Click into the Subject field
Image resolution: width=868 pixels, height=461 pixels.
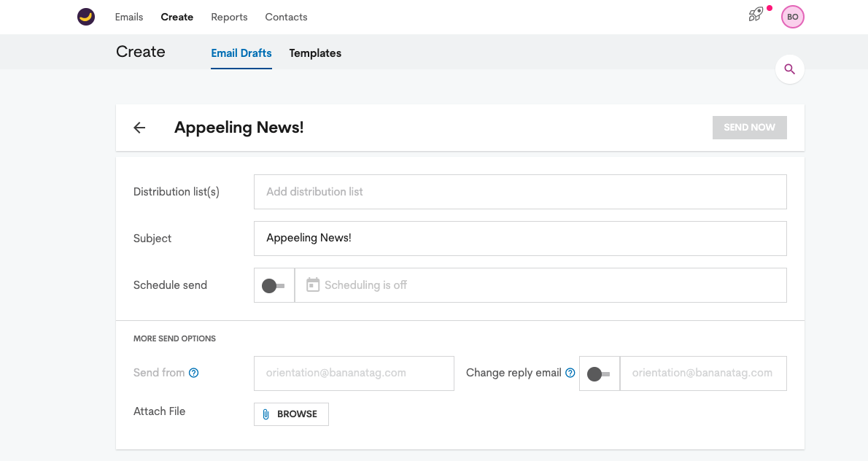point(520,239)
